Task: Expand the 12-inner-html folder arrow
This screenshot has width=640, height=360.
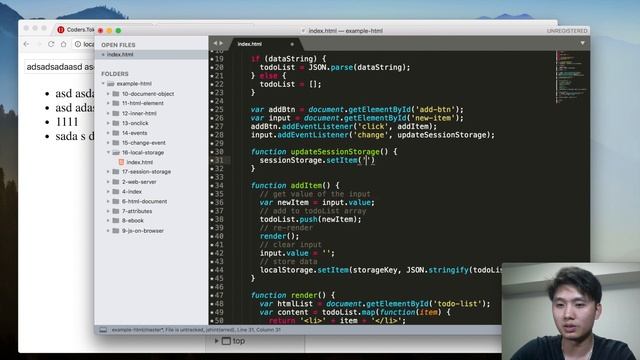Action: tap(108, 113)
